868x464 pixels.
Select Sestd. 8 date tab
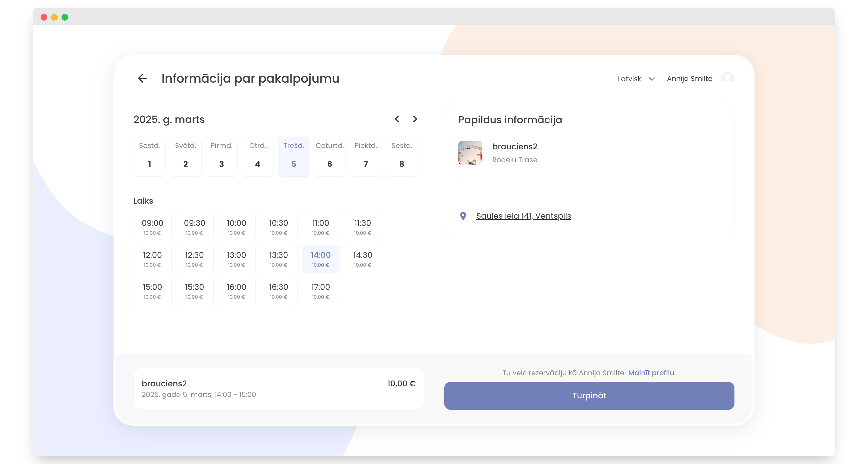point(401,156)
